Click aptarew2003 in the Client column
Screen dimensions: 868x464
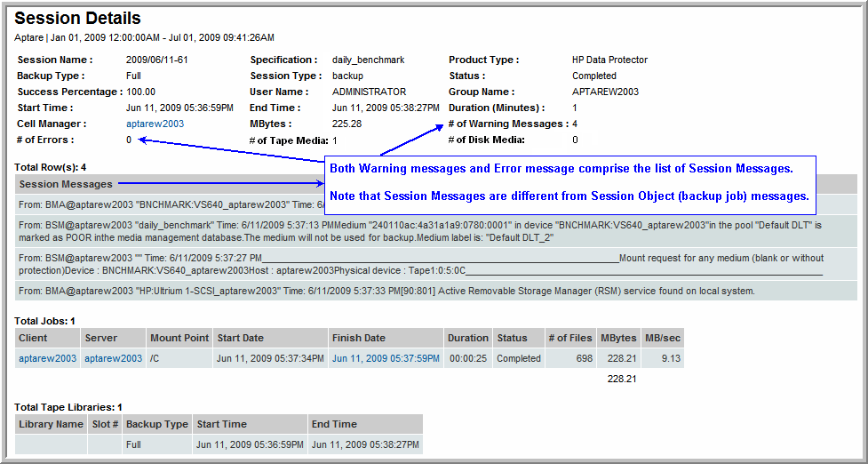[47, 359]
